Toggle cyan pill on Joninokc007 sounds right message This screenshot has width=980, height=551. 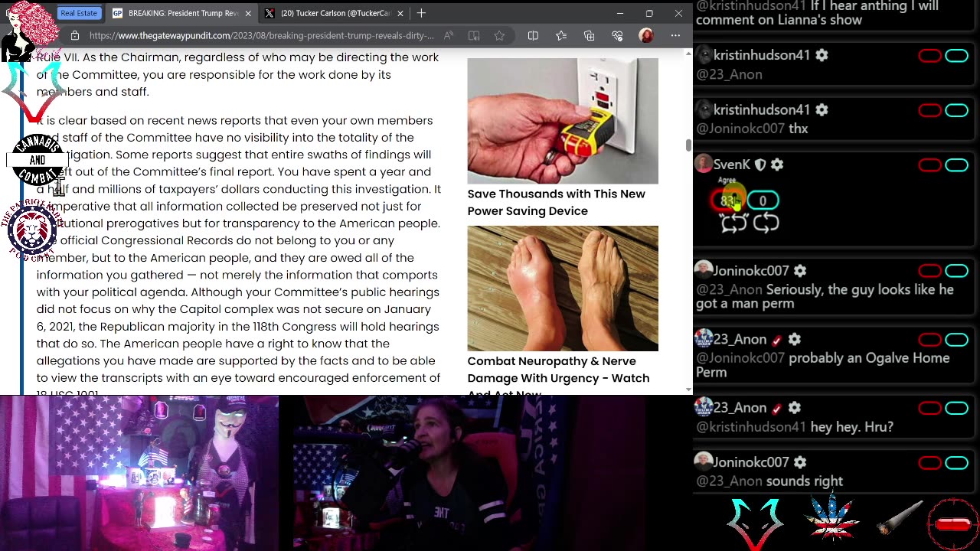[956, 463]
